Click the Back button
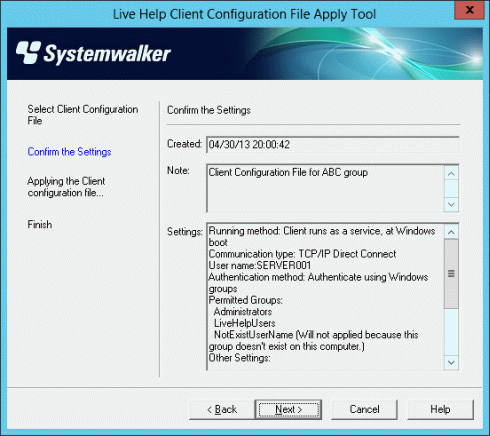490x436 pixels. point(222,409)
